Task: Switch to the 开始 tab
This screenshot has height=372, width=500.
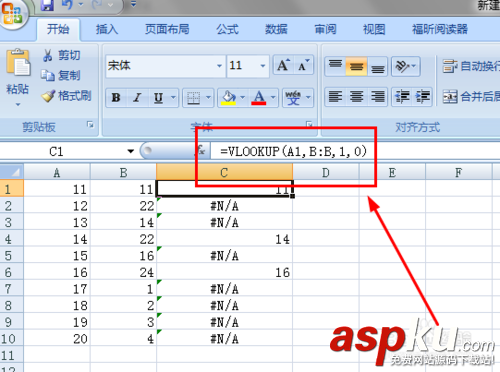Action: pos(58,29)
